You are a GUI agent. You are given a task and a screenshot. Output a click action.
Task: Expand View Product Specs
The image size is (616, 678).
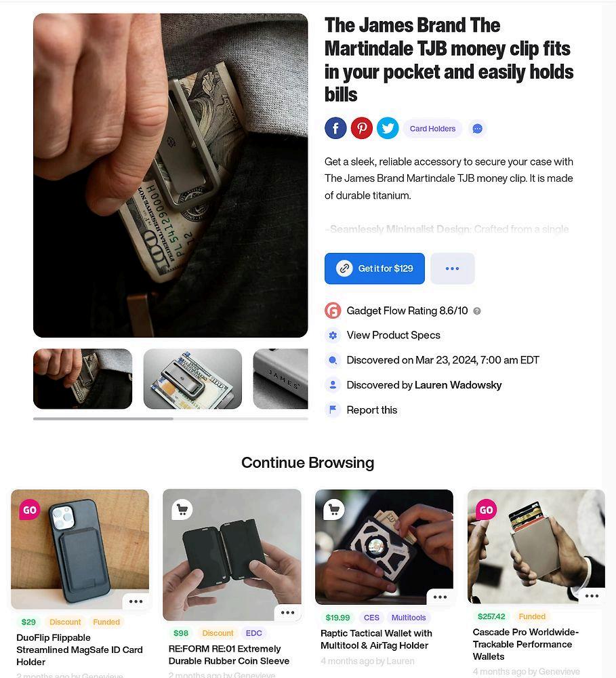point(393,335)
